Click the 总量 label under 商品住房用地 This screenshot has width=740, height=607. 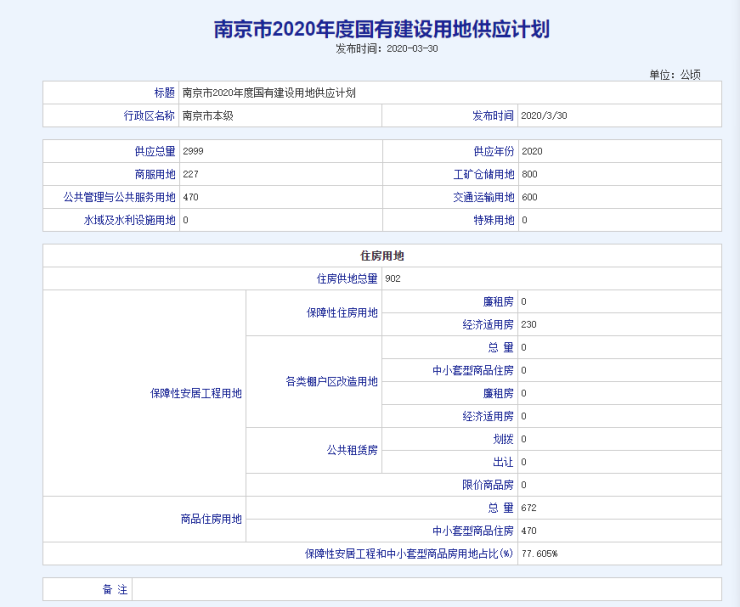point(500,508)
